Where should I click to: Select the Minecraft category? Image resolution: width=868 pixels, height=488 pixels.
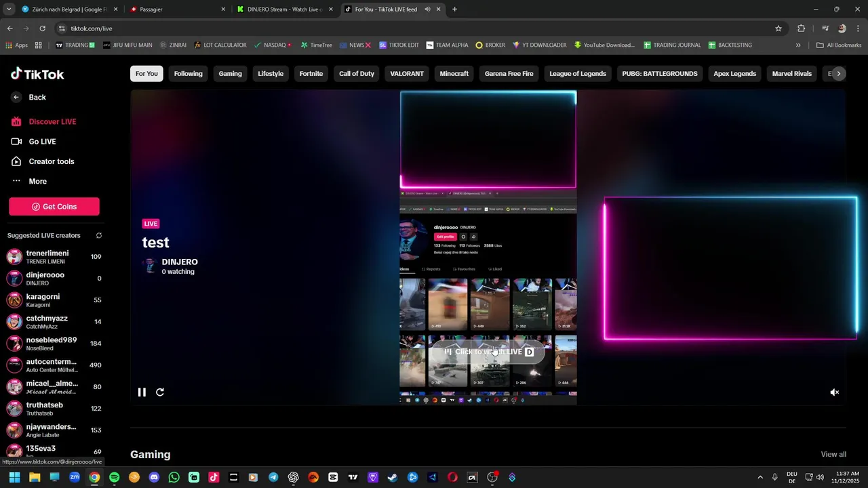tap(454, 74)
